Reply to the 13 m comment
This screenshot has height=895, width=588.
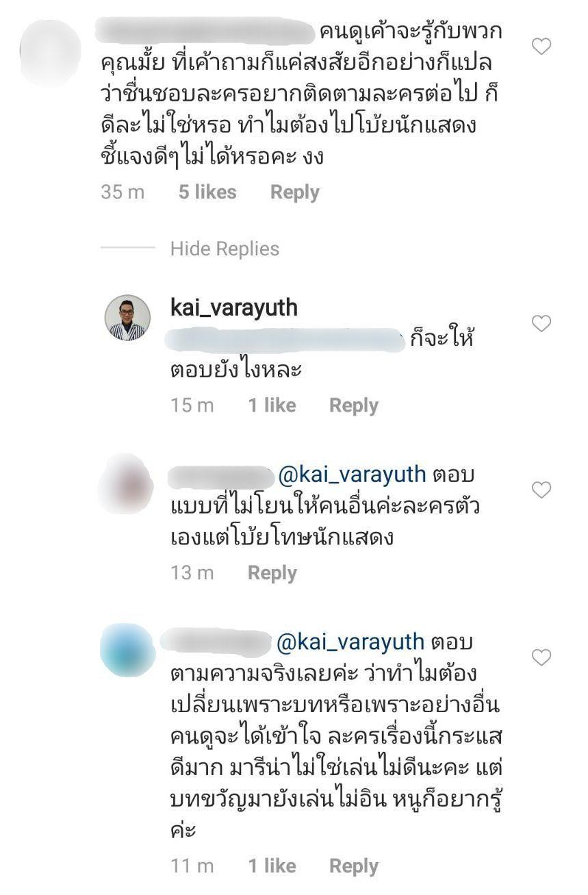tap(272, 573)
